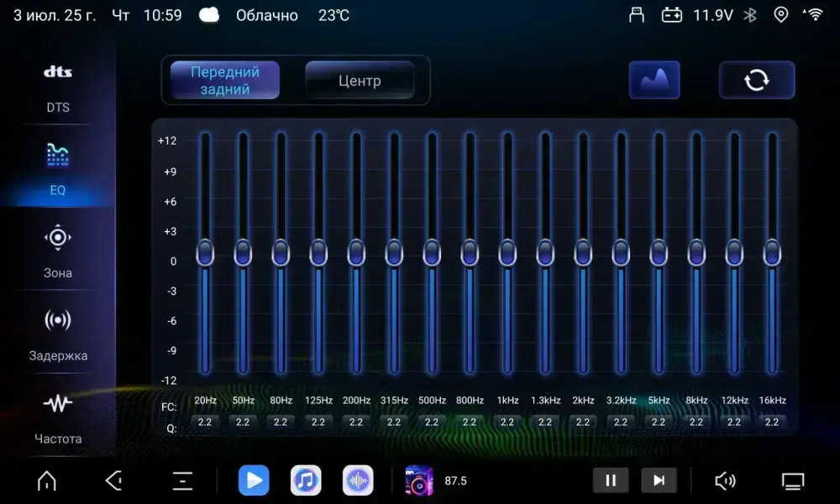Pause the current audio playback

coord(611,480)
